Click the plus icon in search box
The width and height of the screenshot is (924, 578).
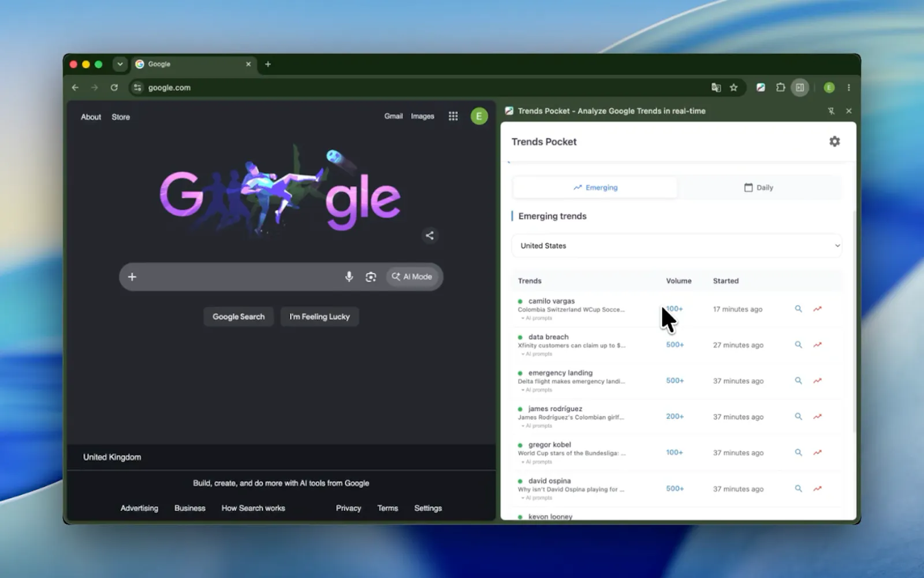pyautogui.click(x=132, y=277)
